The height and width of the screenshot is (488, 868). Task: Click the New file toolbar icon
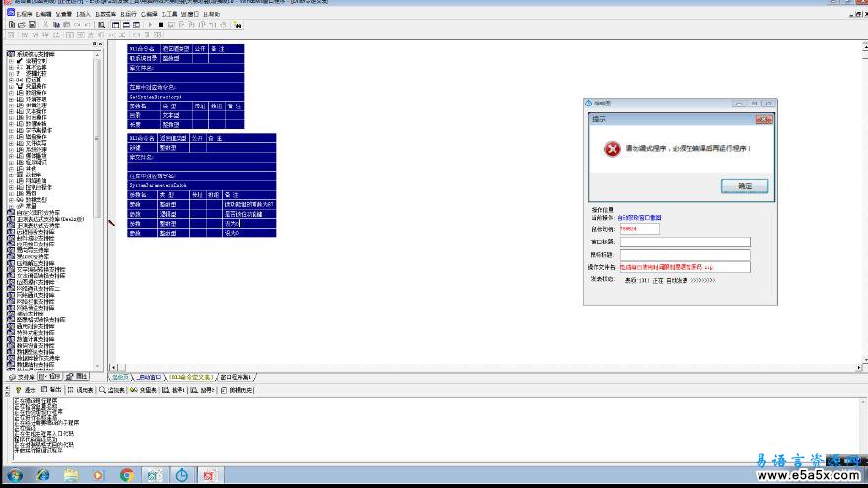click(12, 25)
